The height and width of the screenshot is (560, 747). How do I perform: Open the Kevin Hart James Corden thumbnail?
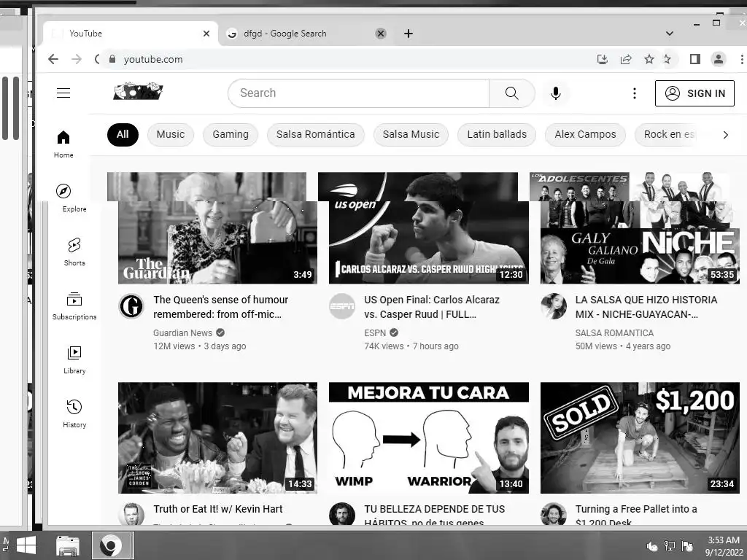point(217,437)
